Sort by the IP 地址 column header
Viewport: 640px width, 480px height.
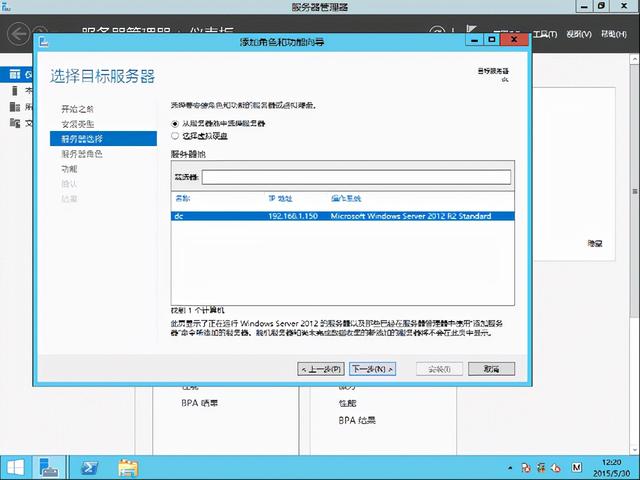click(280, 199)
